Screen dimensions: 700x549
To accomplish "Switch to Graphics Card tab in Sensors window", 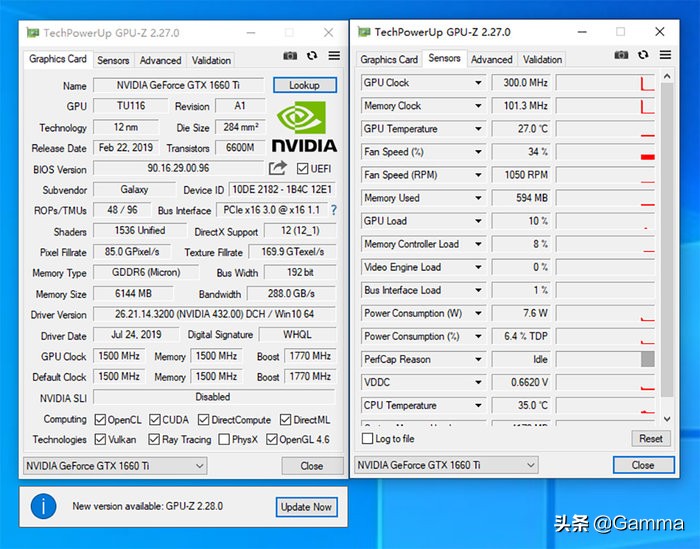I will point(389,59).
